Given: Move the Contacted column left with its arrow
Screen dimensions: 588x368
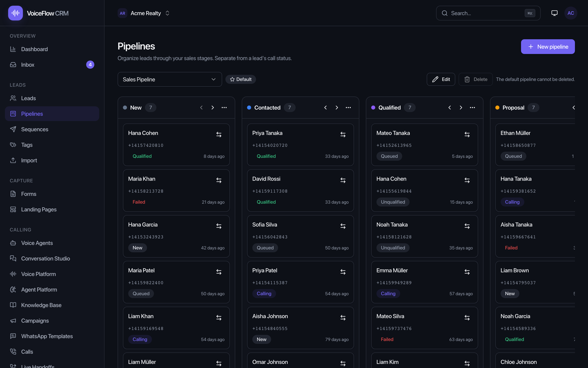Looking at the screenshot, I should pyautogui.click(x=325, y=108).
